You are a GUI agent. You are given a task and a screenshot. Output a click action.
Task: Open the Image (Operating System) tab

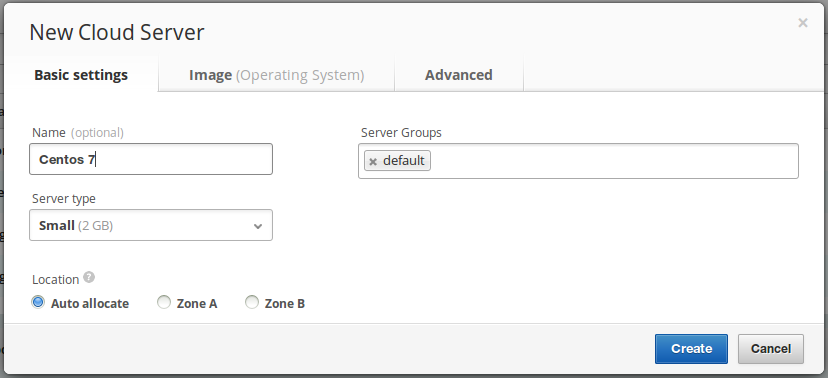tap(277, 75)
